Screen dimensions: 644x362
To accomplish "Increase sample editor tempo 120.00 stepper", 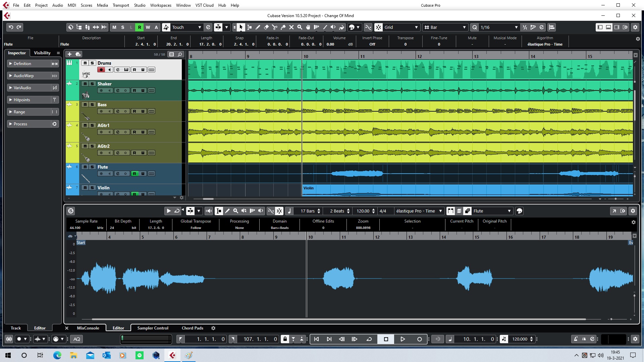I will point(373,209).
